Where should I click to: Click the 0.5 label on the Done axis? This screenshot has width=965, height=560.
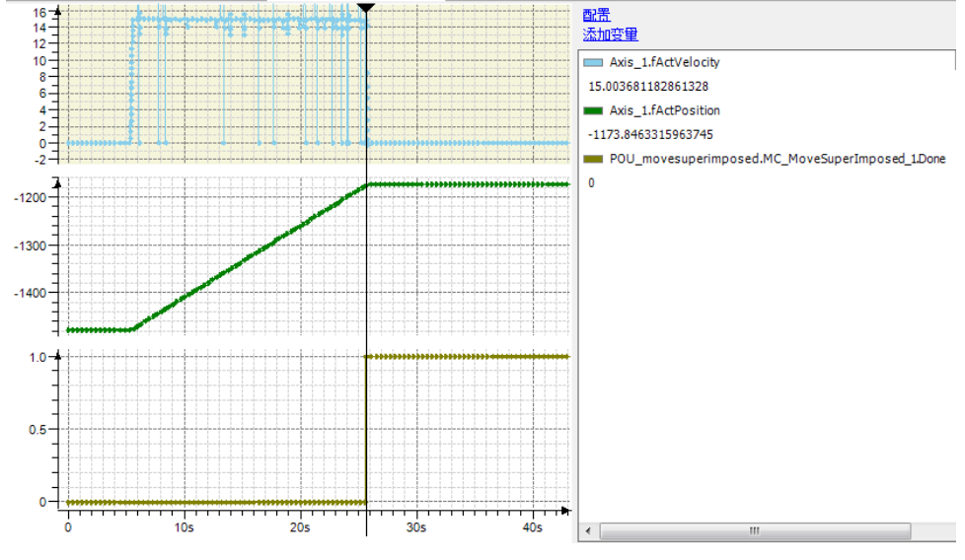37,430
